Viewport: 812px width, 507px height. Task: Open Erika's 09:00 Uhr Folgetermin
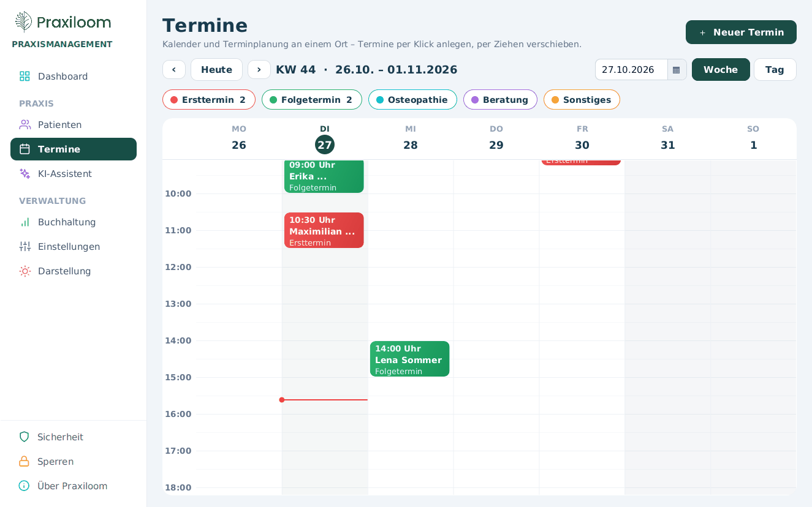324,176
